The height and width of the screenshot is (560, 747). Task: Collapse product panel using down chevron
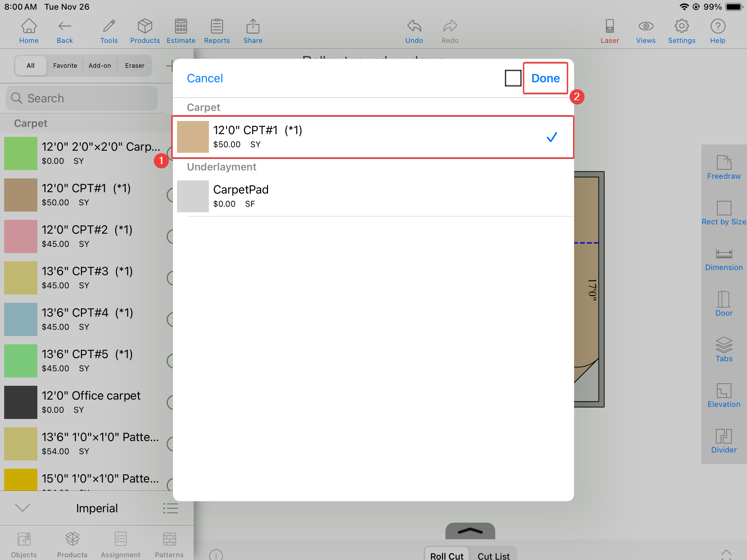point(23,507)
